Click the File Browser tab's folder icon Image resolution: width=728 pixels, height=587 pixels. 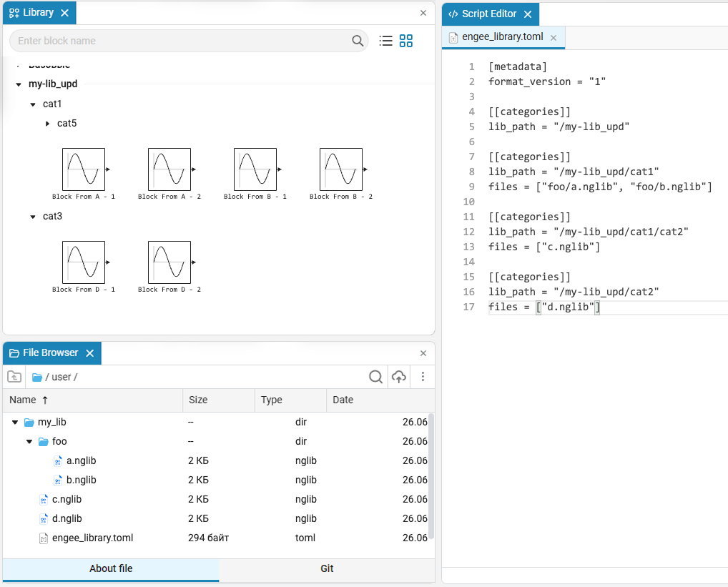click(14, 353)
